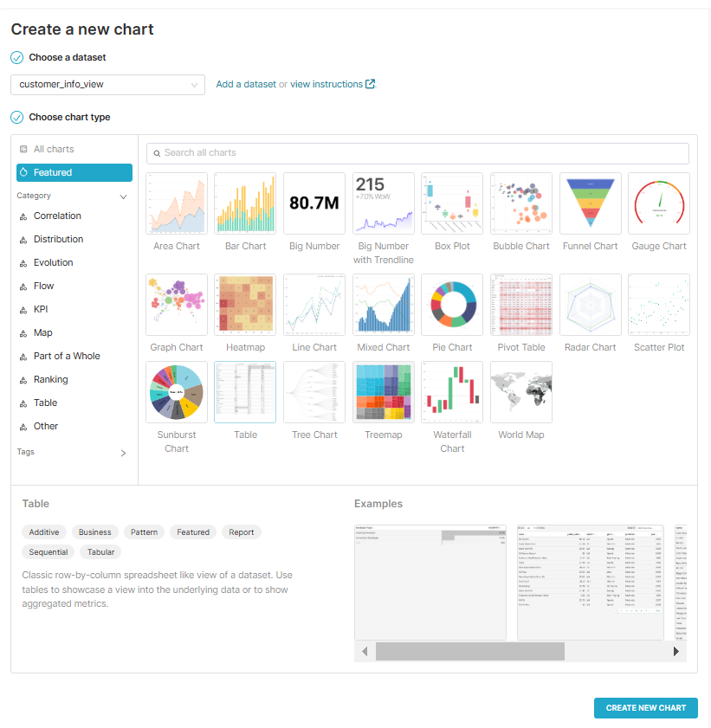Open the customer_info_view dataset dropdown
This screenshot has height=728, width=711.
tap(107, 85)
